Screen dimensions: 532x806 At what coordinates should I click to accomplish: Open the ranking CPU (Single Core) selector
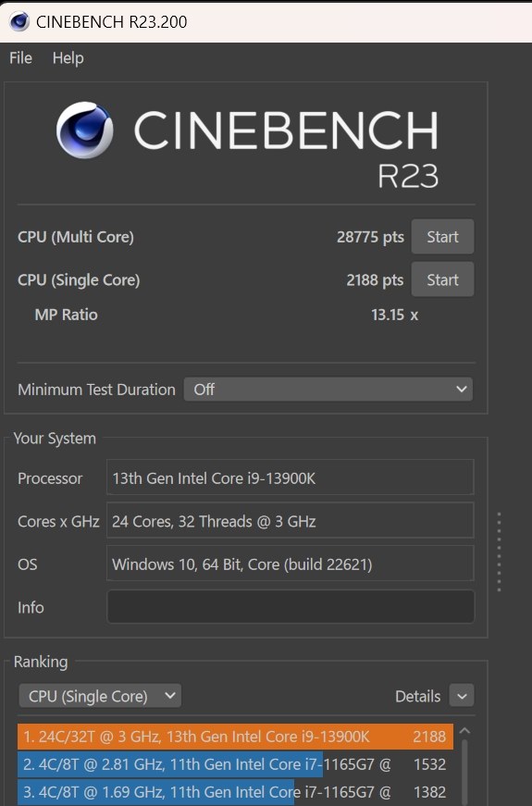pos(100,696)
